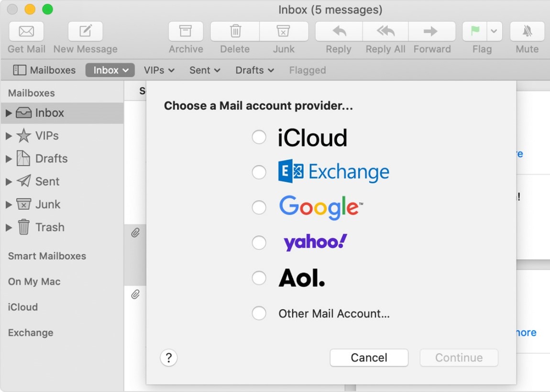Click Exchange section in sidebar
This screenshot has height=392, width=550.
click(31, 333)
